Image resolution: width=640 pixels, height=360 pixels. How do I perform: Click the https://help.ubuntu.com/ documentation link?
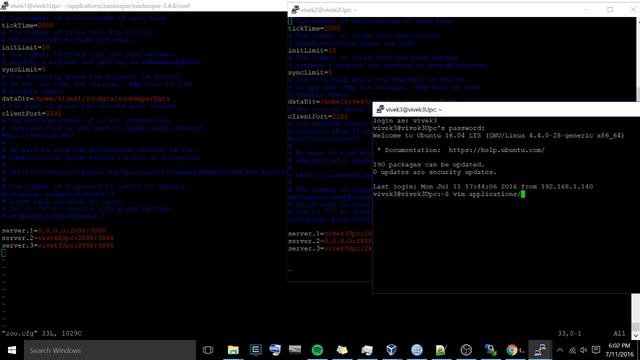pyautogui.click(x=496, y=150)
